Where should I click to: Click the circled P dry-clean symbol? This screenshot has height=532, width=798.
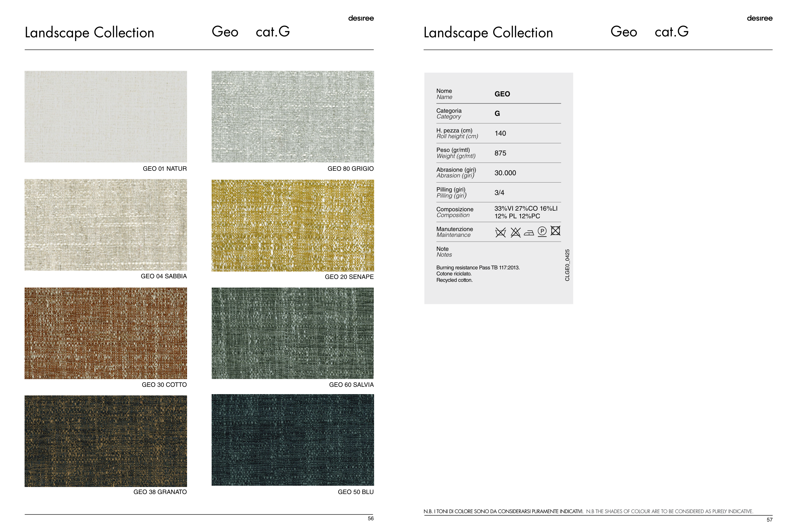(542, 231)
